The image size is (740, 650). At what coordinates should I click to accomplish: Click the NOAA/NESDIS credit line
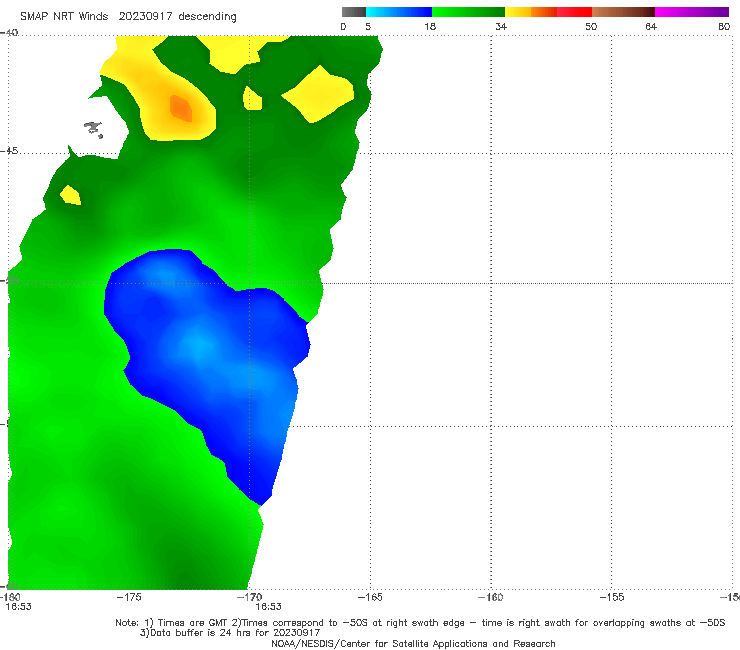pos(413,643)
